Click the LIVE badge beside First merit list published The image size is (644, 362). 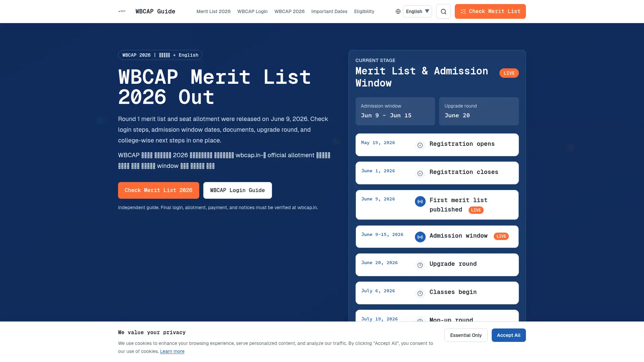pos(476,210)
